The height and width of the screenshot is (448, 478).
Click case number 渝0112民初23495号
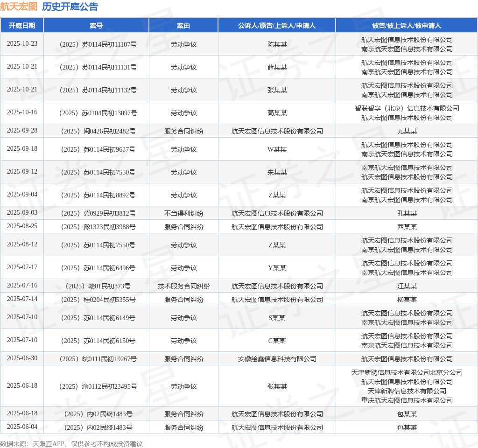point(98,386)
